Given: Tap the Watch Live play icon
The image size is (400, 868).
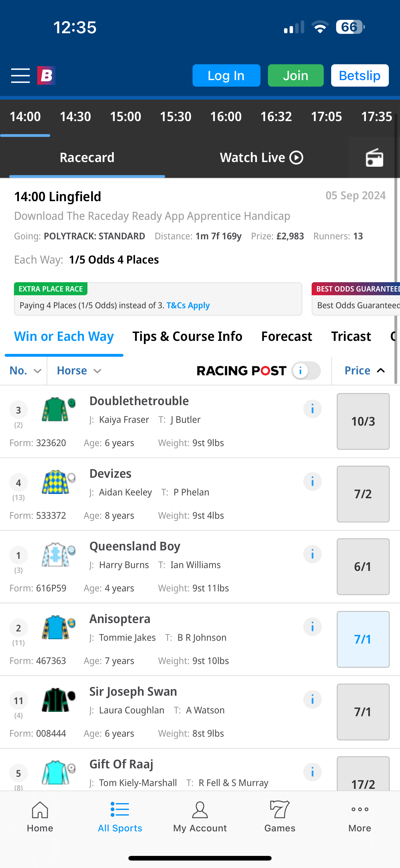Looking at the screenshot, I should [x=295, y=157].
